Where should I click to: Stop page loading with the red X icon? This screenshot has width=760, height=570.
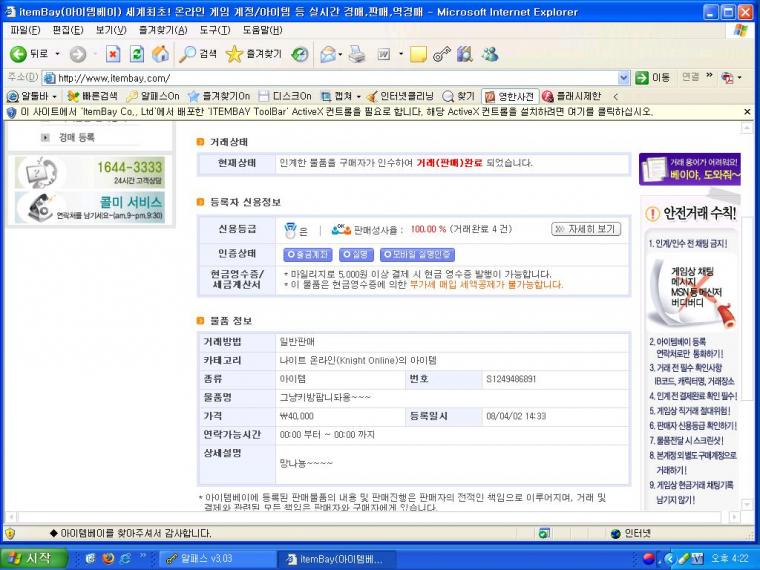tap(112, 54)
